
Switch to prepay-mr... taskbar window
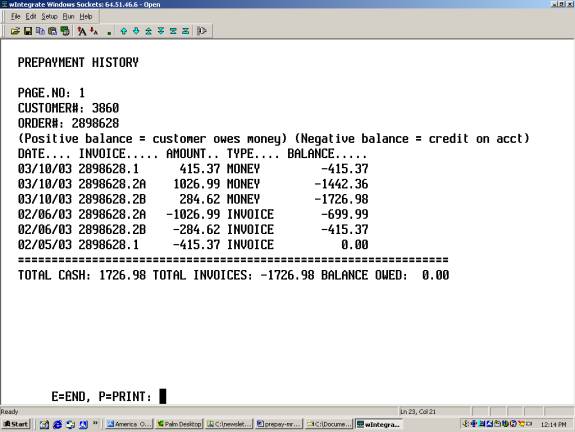click(279, 424)
